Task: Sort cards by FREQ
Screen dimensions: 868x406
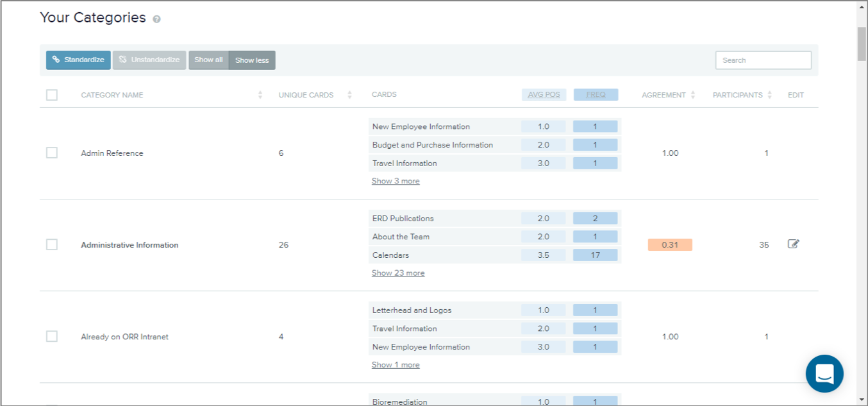Action: 596,95
